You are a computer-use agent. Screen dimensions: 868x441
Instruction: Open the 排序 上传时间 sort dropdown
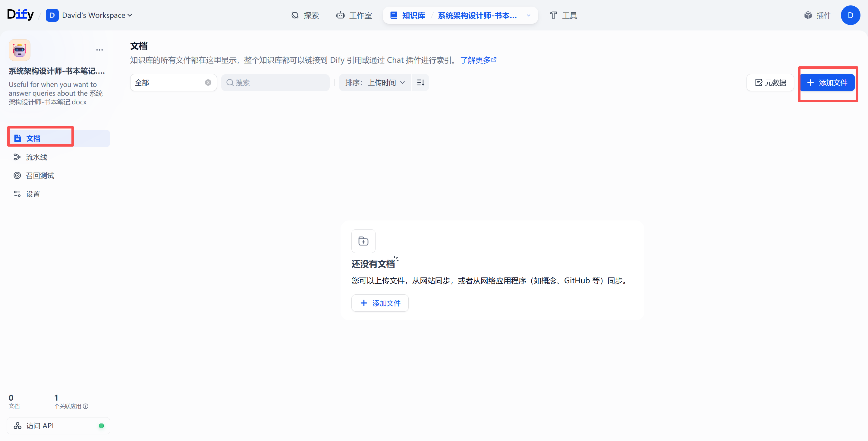point(375,83)
